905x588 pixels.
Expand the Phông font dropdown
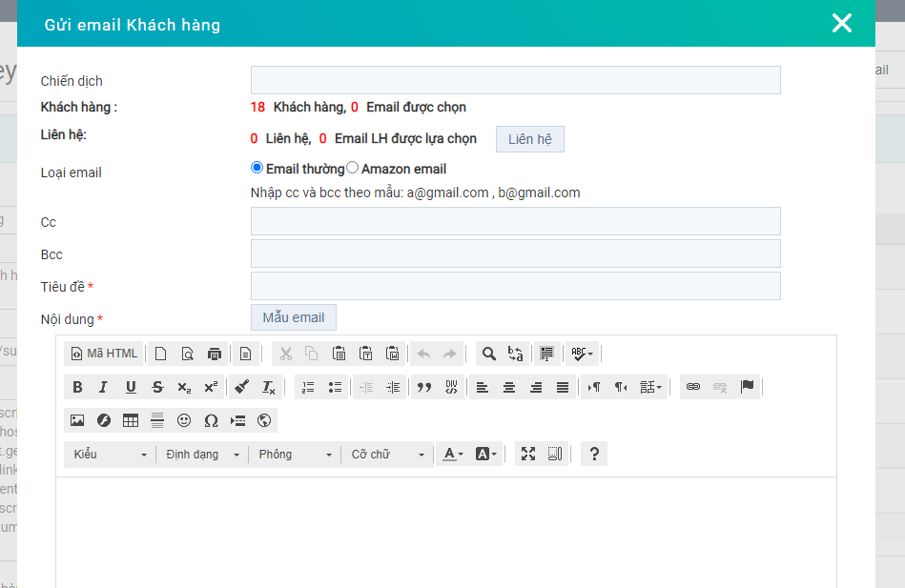[x=295, y=455]
